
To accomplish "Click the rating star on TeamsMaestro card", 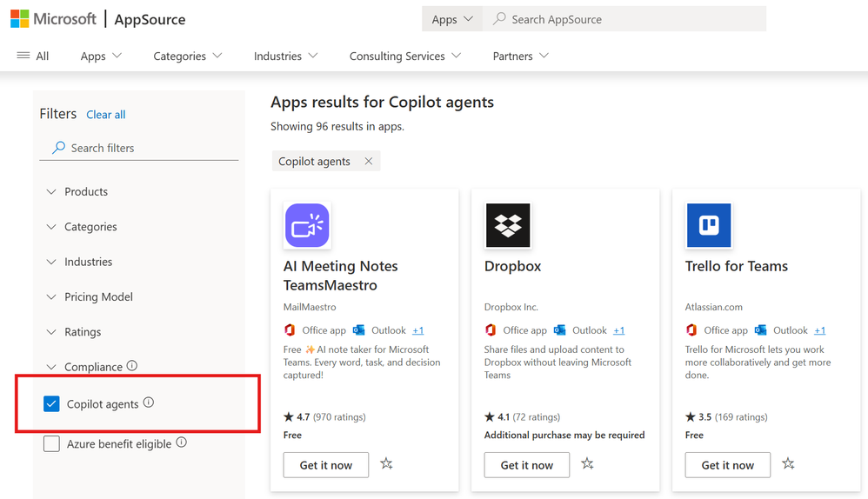I will click(x=289, y=416).
